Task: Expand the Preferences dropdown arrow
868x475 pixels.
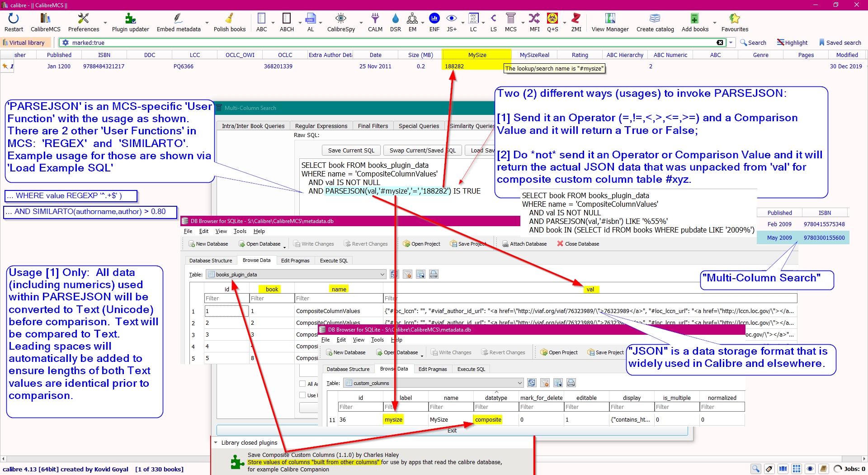Action: click(105, 22)
